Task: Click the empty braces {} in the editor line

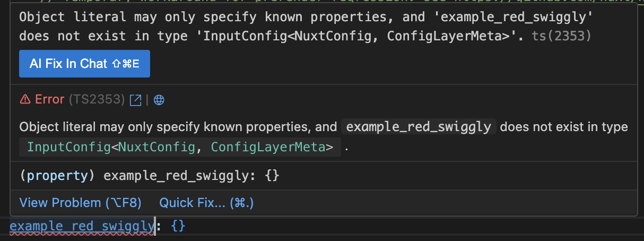Action: tap(178, 226)
